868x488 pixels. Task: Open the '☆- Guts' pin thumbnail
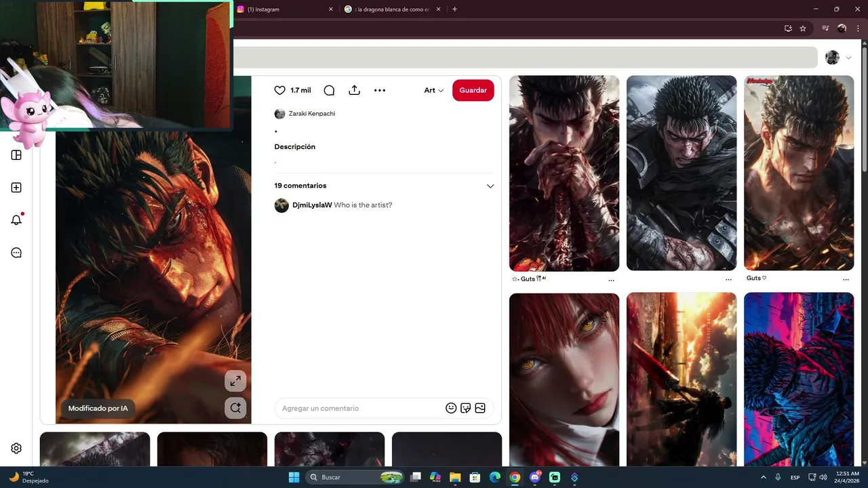point(564,173)
